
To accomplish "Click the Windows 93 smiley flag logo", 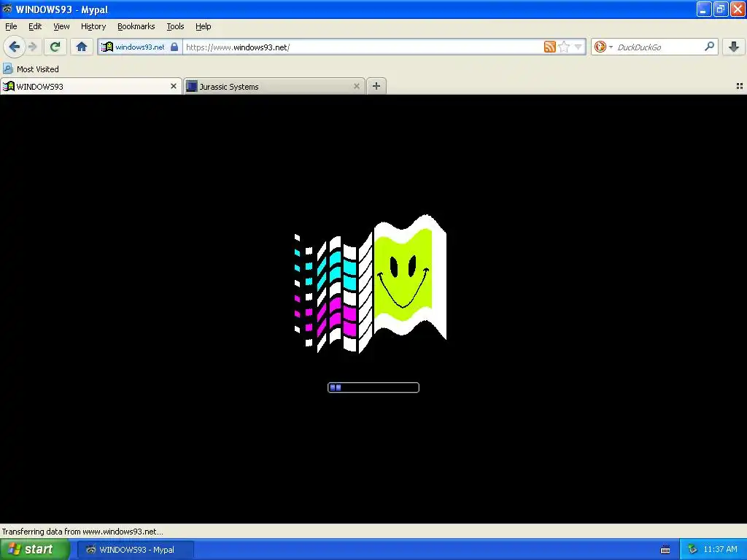I will 370,284.
